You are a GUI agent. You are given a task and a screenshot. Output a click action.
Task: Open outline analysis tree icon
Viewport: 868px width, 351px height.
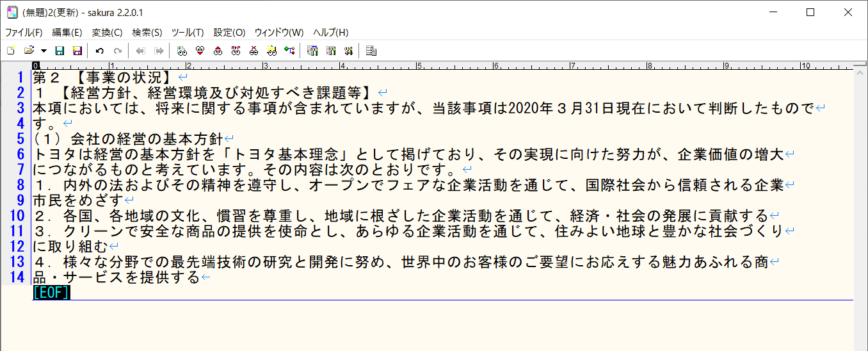[x=289, y=51]
